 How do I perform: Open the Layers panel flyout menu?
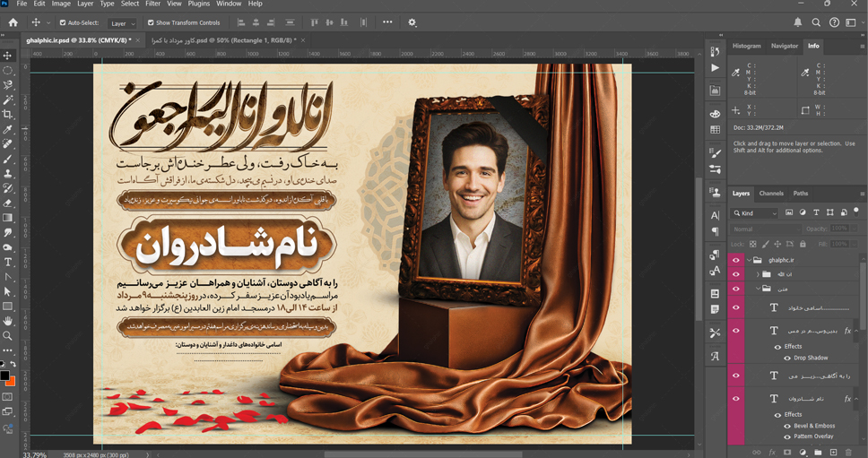click(862, 194)
